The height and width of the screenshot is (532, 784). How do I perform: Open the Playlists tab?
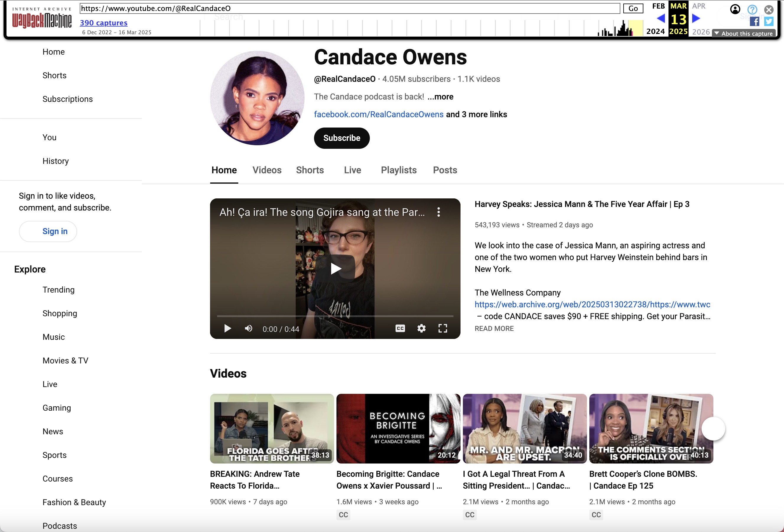[x=398, y=170]
